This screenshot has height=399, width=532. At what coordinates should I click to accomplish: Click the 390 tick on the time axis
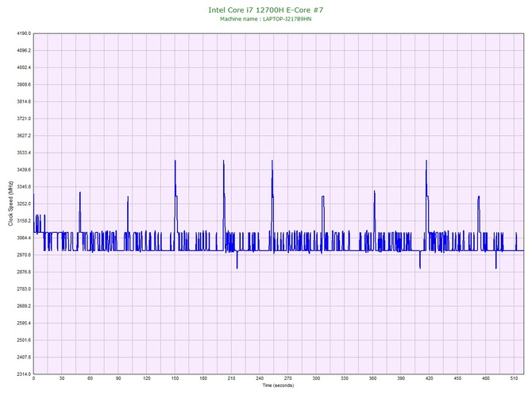[401, 378]
